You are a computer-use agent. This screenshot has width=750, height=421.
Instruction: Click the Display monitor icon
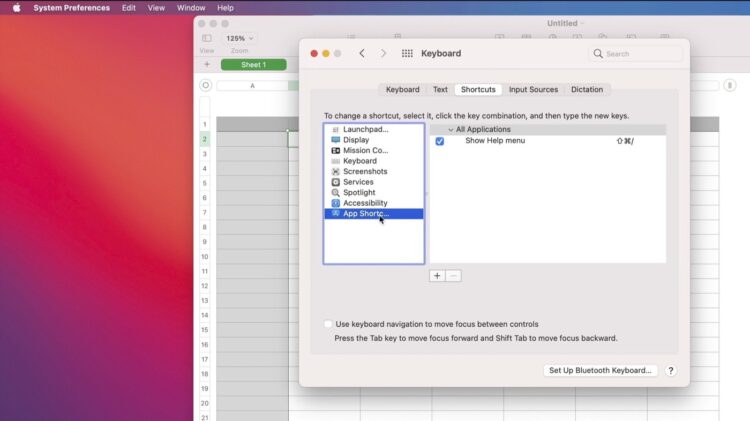[335, 140]
